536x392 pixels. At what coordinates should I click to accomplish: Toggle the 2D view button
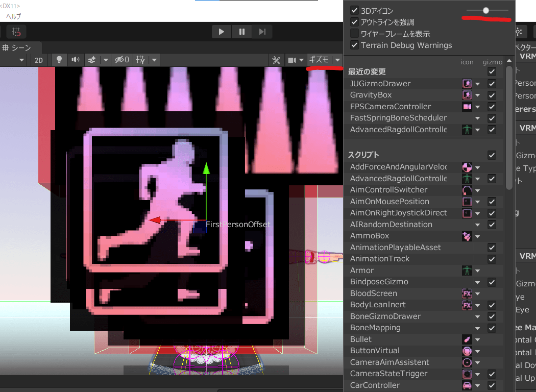coord(39,60)
